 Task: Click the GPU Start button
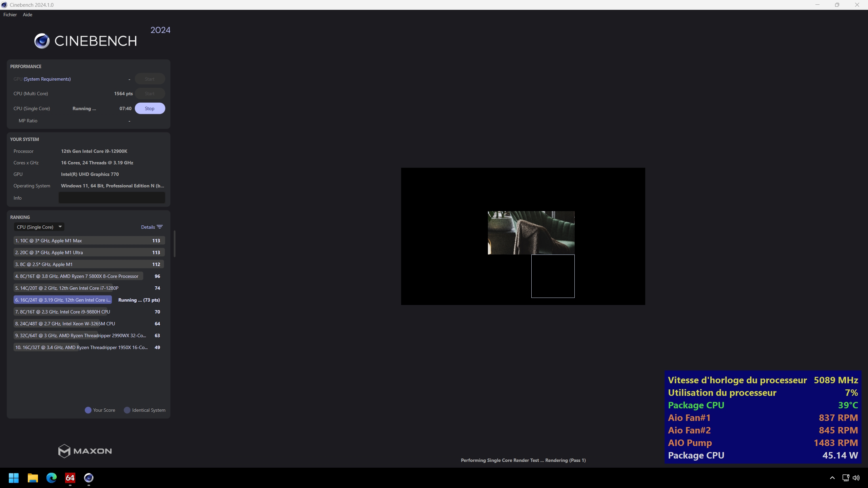coord(150,79)
